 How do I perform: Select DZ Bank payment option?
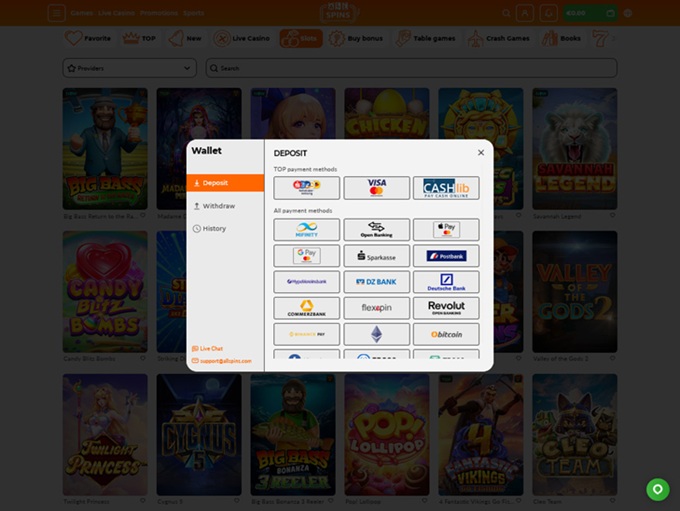tap(376, 282)
